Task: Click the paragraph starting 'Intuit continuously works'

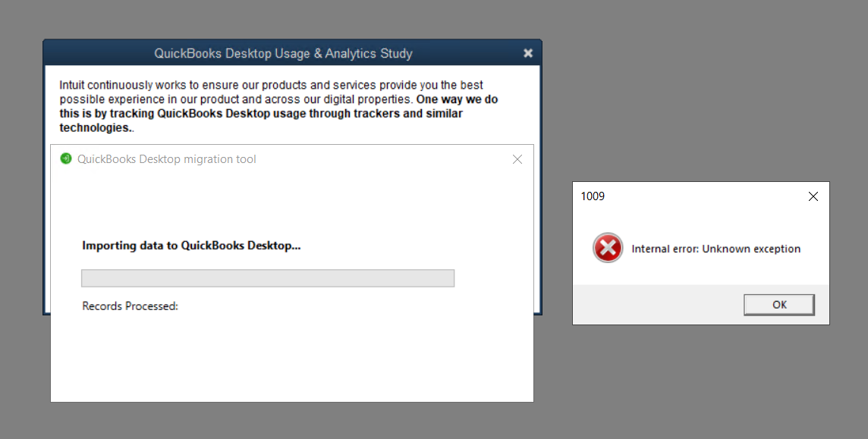Action: tap(279, 106)
